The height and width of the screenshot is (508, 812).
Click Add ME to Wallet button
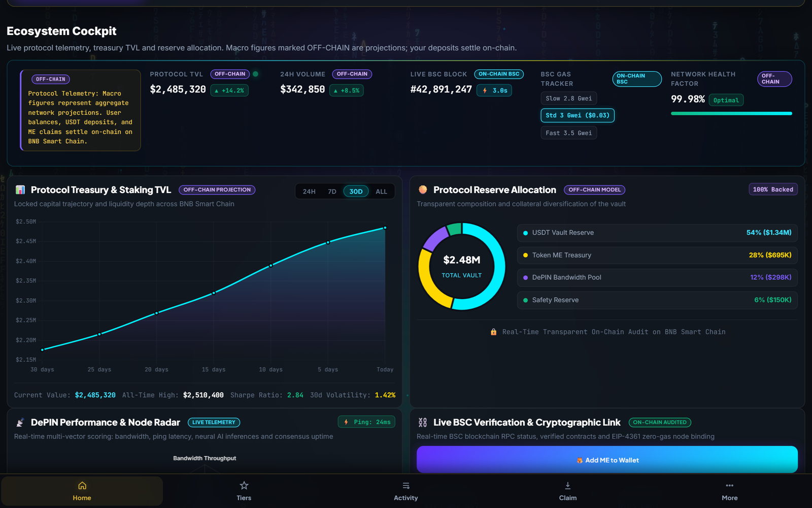point(607,460)
